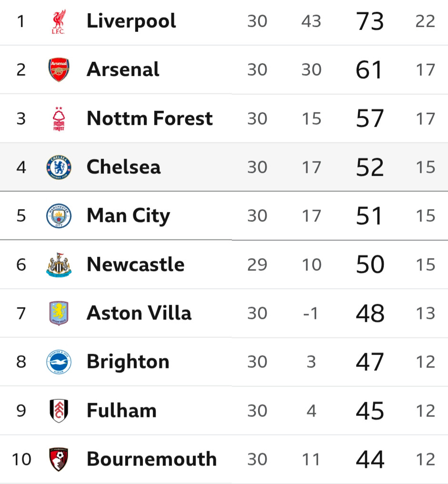
Task: Click the Fulham shield crest
Action: click(59, 411)
